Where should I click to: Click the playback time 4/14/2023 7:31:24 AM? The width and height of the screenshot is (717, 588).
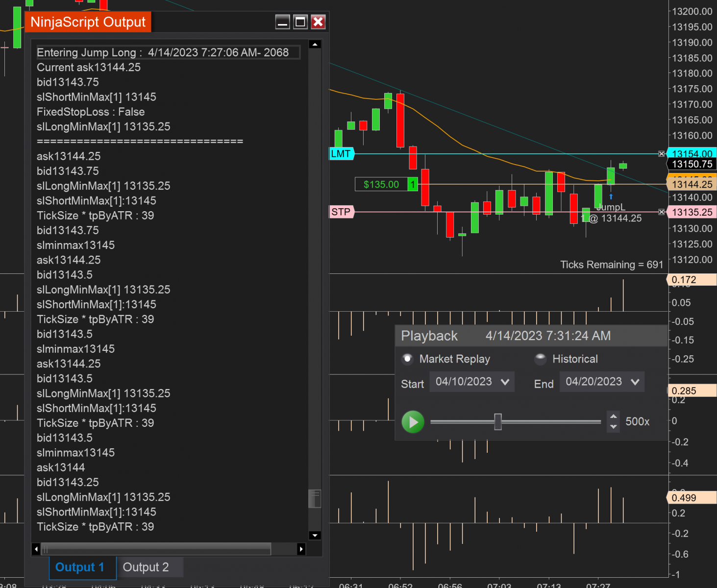[x=548, y=336]
